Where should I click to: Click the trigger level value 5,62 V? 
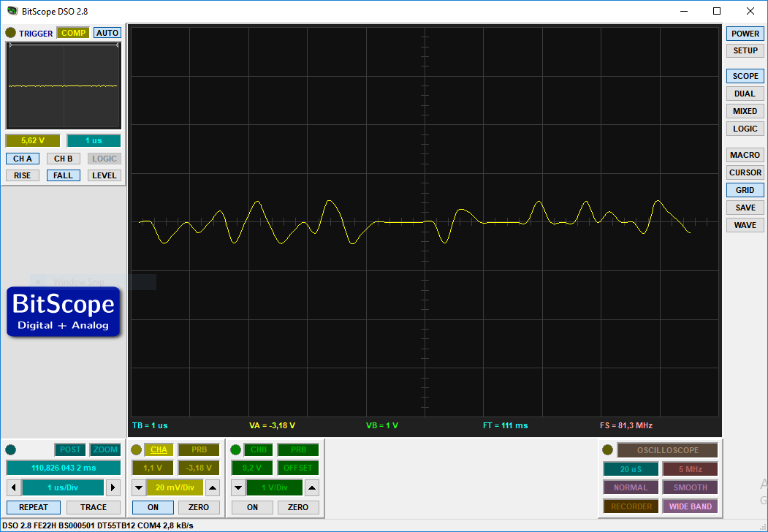coord(33,140)
